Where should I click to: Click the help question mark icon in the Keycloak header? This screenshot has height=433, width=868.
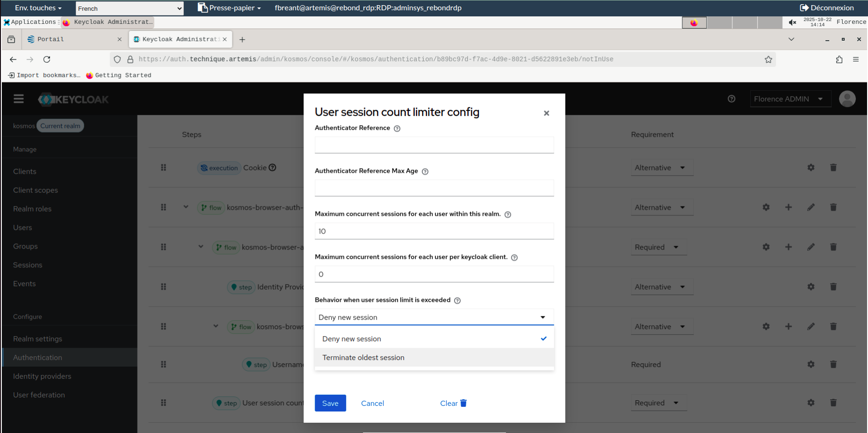tap(732, 99)
